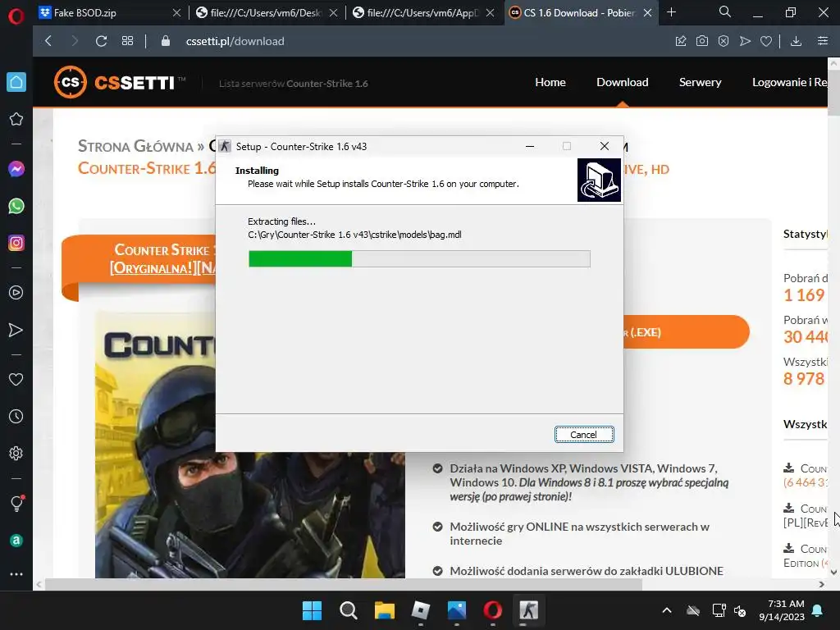This screenshot has height=630, width=840.
Task: Click the CSSETTI logo
Action: (x=120, y=82)
